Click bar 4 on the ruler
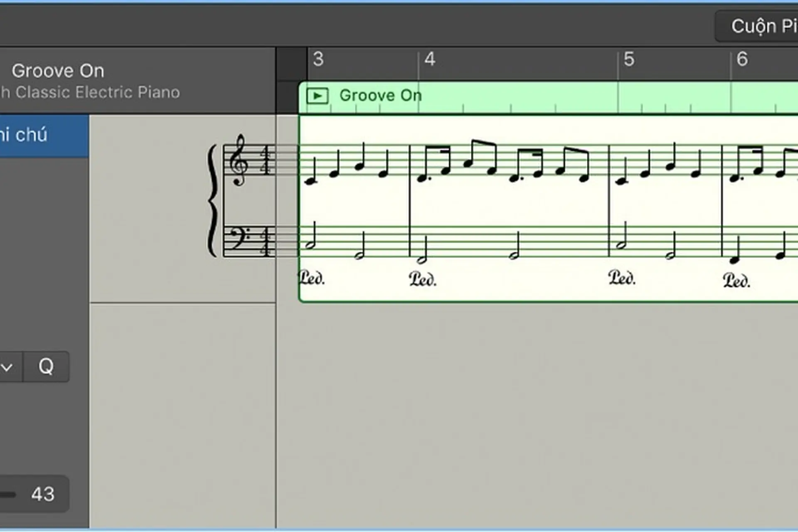798x532 pixels. pyautogui.click(x=430, y=59)
